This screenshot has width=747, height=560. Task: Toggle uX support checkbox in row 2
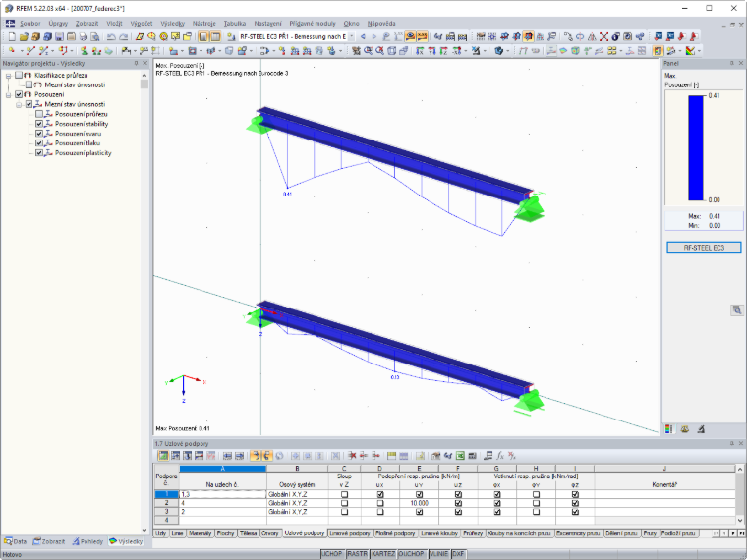[x=379, y=503]
